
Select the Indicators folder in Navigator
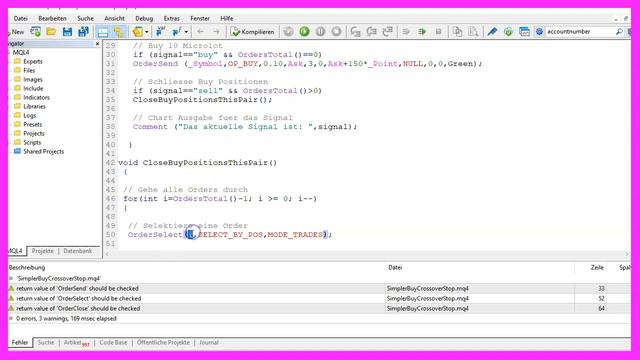pos(36,97)
